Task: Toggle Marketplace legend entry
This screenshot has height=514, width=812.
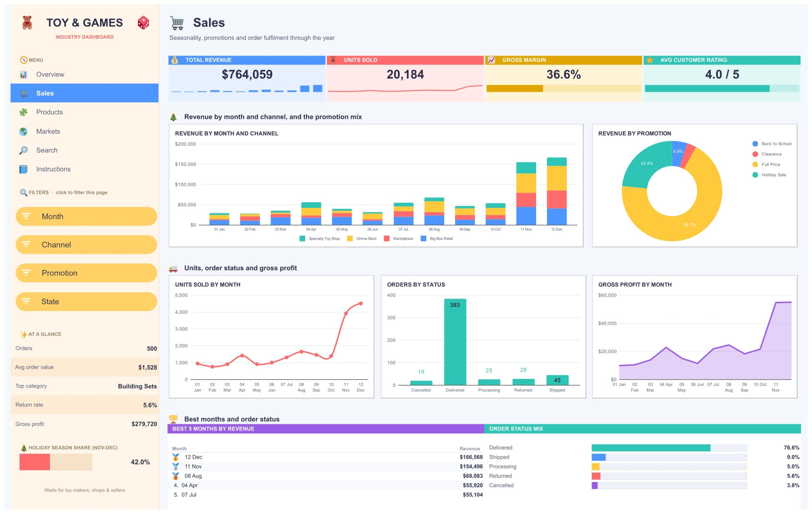Action: 399,239
